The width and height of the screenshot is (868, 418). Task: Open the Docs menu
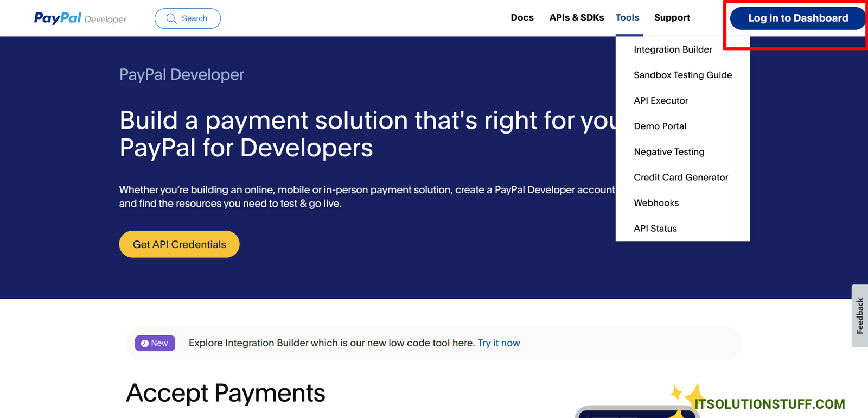(x=522, y=18)
